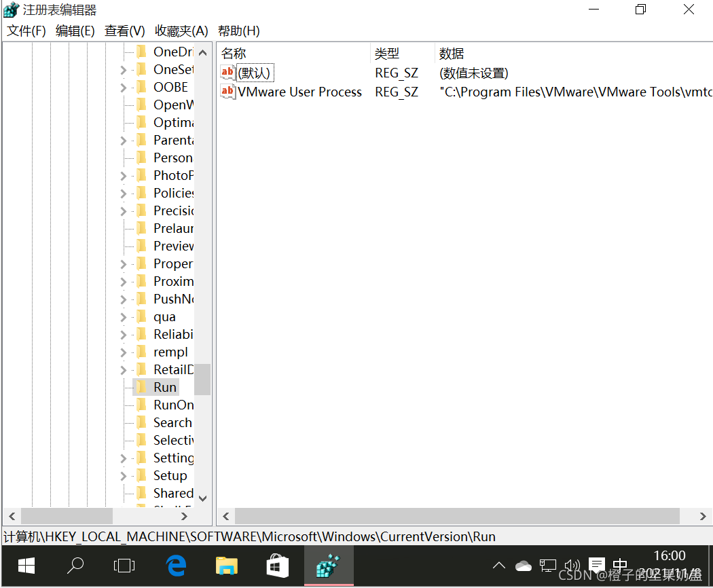The width and height of the screenshot is (713, 588).
Task: Click the Search folder icon
Action: (141, 422)
